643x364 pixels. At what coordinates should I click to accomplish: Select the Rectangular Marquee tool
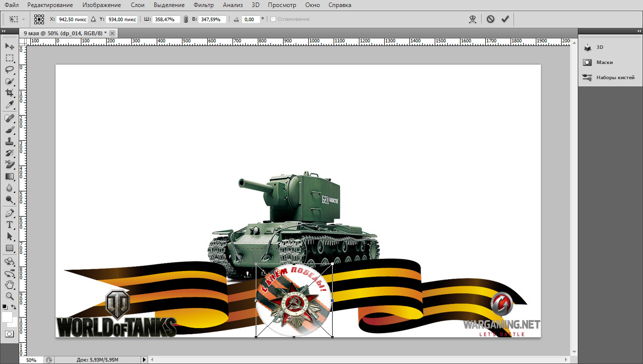coord(9,58)
